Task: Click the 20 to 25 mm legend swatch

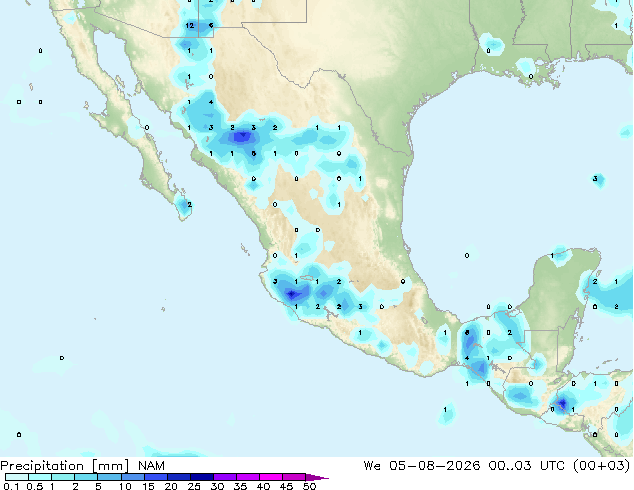Action: coord(178,477)
